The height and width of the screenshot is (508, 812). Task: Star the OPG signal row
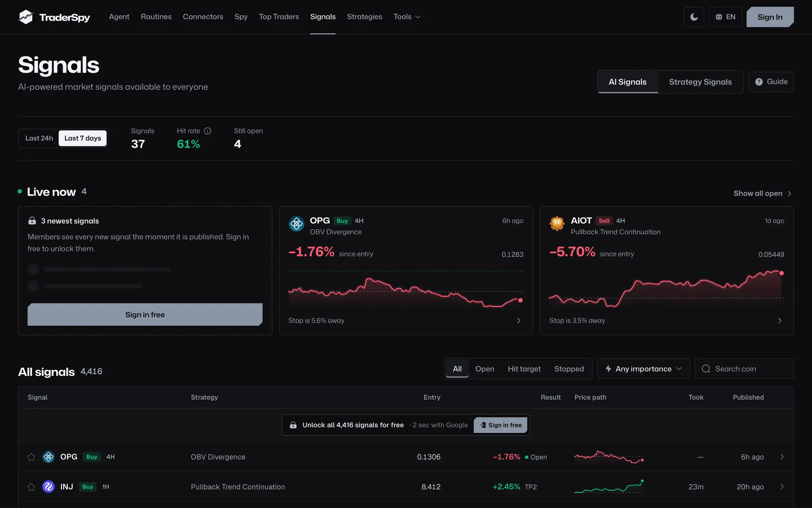pyautogui.click(x=31, y=457)
